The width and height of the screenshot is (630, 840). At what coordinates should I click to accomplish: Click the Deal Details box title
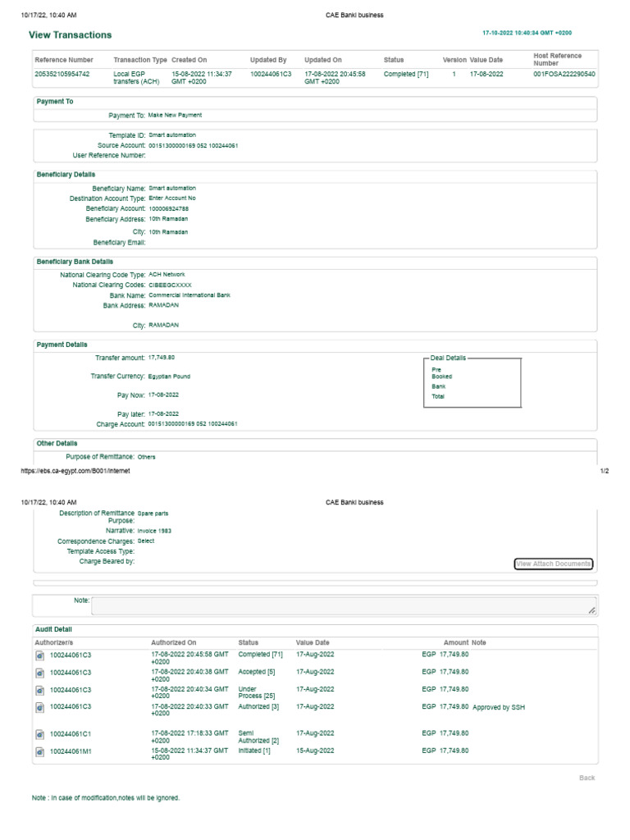pyautogui.click(x=449, y=358)
